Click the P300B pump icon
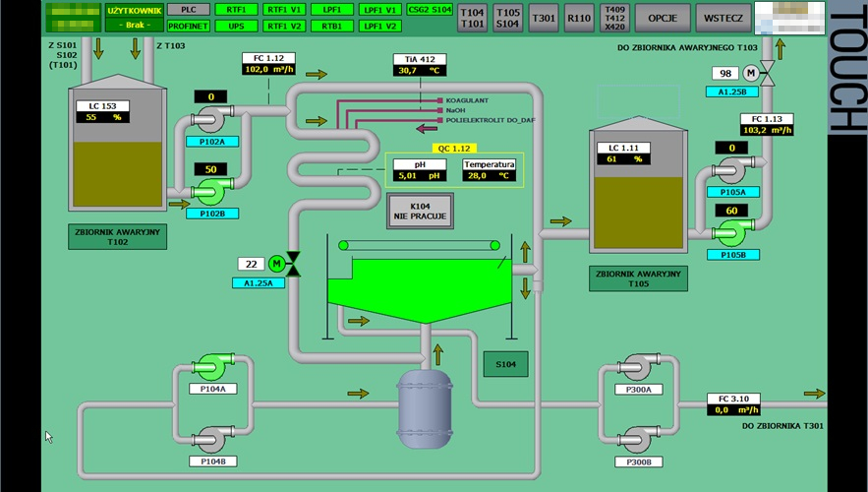This screenshot has height=492, width=868. click(637, 441)
